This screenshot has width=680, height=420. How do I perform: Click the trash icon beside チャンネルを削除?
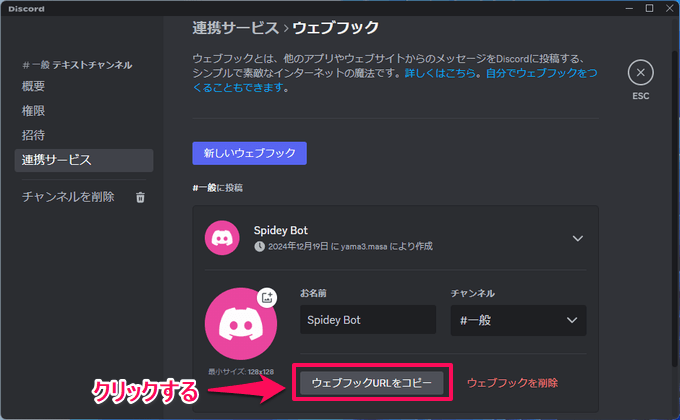[140, 197]
